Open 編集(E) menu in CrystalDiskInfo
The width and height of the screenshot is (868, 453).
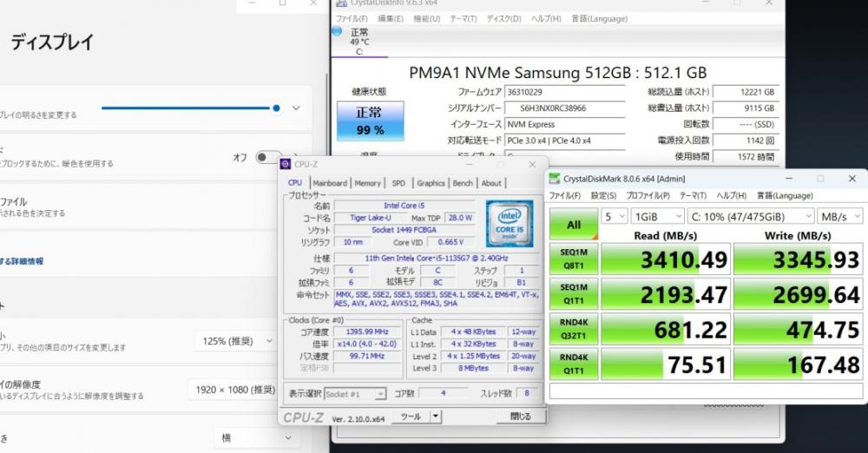tap(391, 19)
